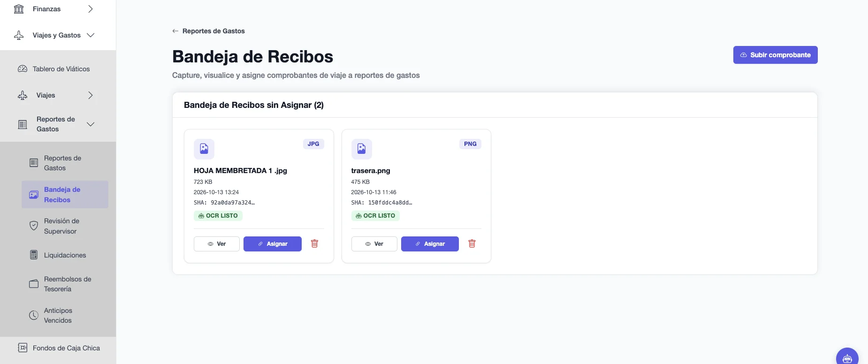This screenshot has width=868, height=364.
Task: Click the Tablero de Viáticos gauge icon
Action: point(23,69)
